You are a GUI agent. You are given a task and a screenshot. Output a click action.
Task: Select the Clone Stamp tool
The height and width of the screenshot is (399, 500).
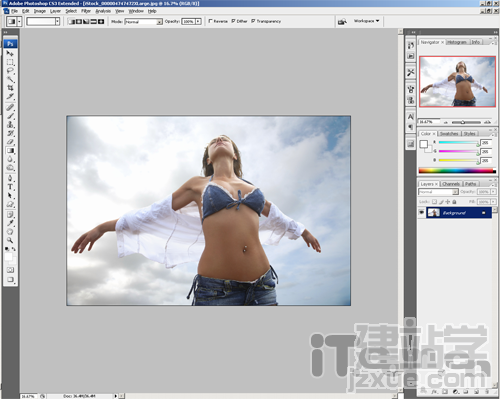10,125
